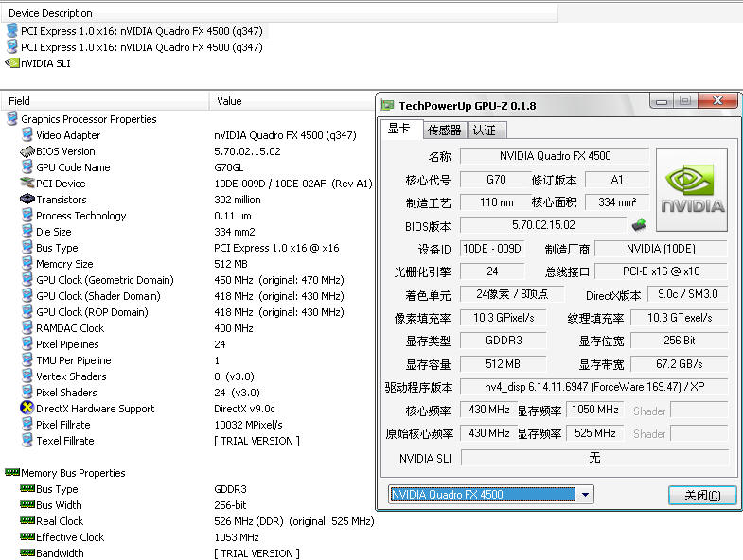Click the 像素填充率 field 10.3 GPixel/s
The image size is (743, 560).
[504, 318]
